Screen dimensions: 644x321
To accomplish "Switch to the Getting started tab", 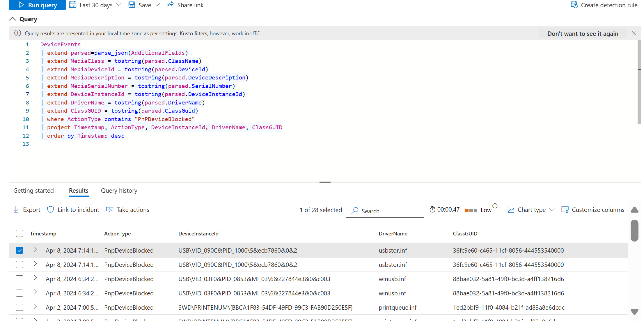I will click(34, 190).
